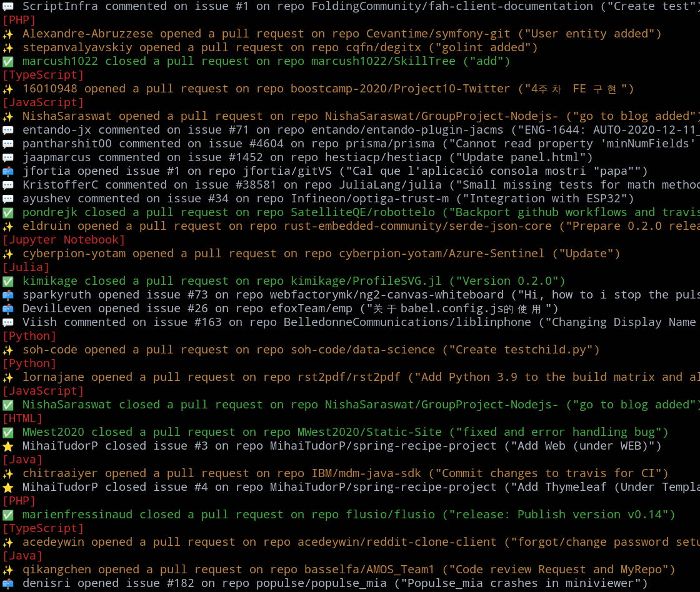Click the [TypeScript] tag above 16010948 line
The width and height of the screenshot is (700, 592).
point(43,75)
